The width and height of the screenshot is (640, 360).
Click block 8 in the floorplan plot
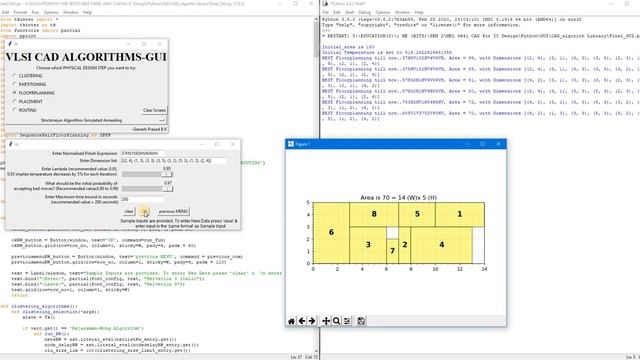374,214
